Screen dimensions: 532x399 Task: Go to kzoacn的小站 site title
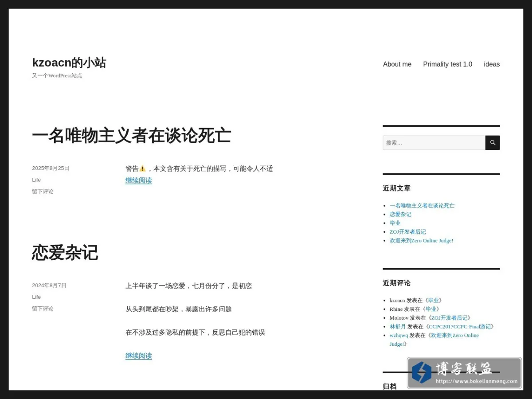[69, 63]
